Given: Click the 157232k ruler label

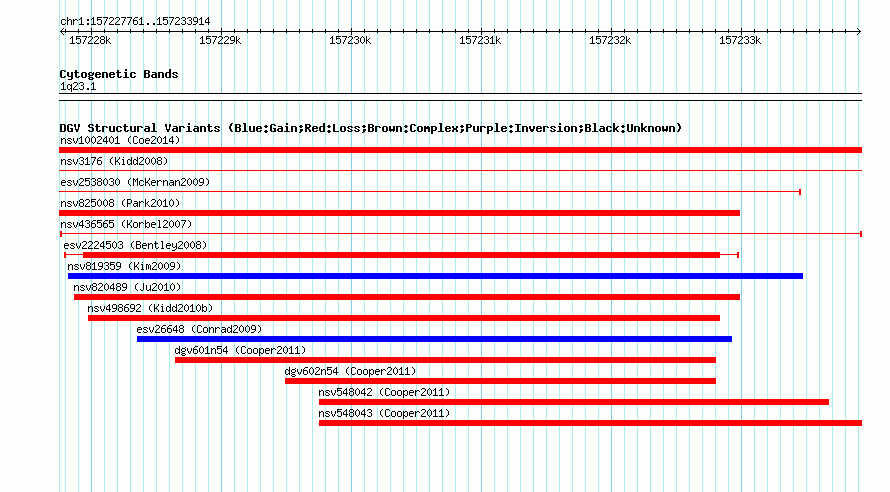Looking at the screenshot, I should [x=610, y=40].
